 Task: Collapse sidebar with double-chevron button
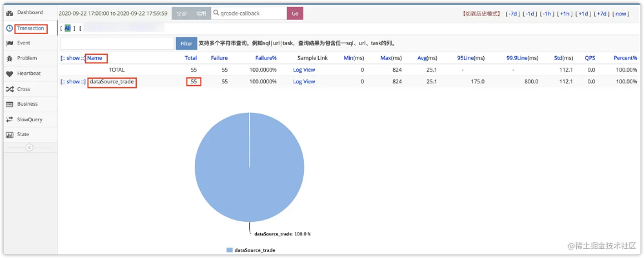[29, 148]
